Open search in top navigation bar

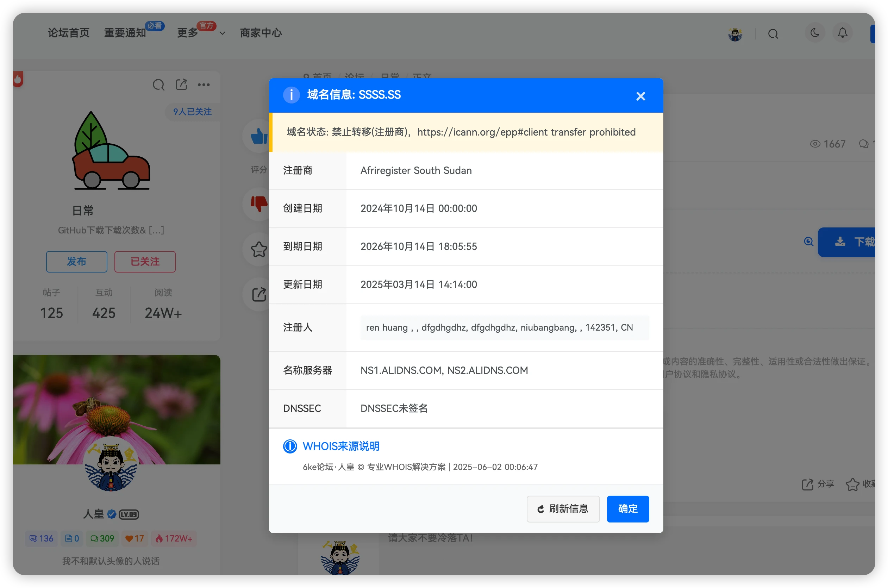[773, 34]
